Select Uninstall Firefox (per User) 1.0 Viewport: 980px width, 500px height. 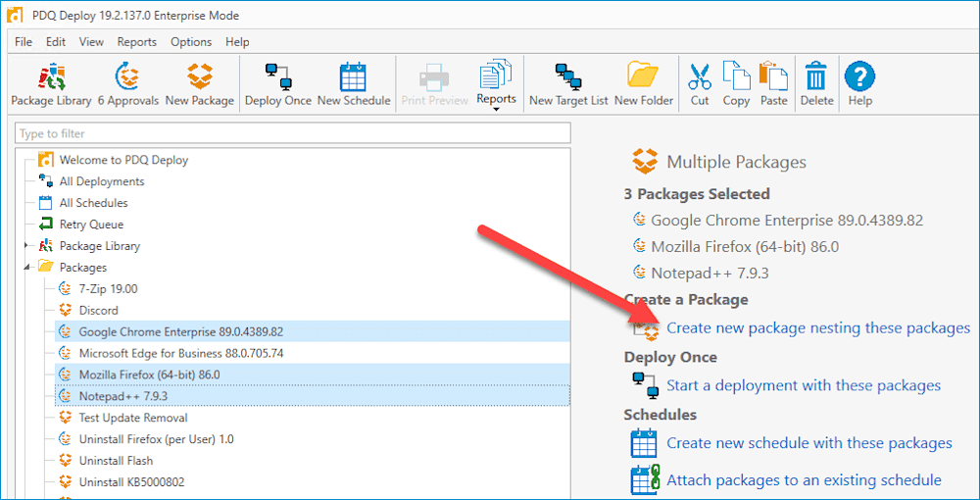[156, 439]
